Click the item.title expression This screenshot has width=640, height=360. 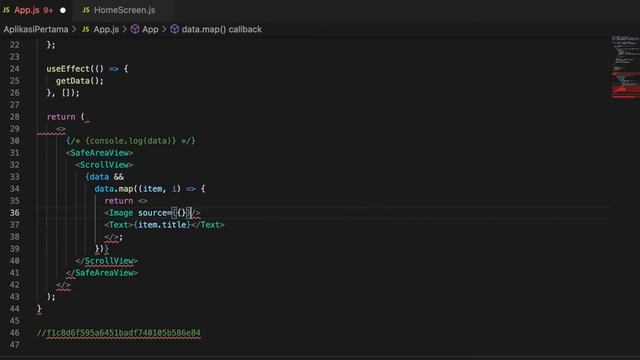tap(162, 225)
